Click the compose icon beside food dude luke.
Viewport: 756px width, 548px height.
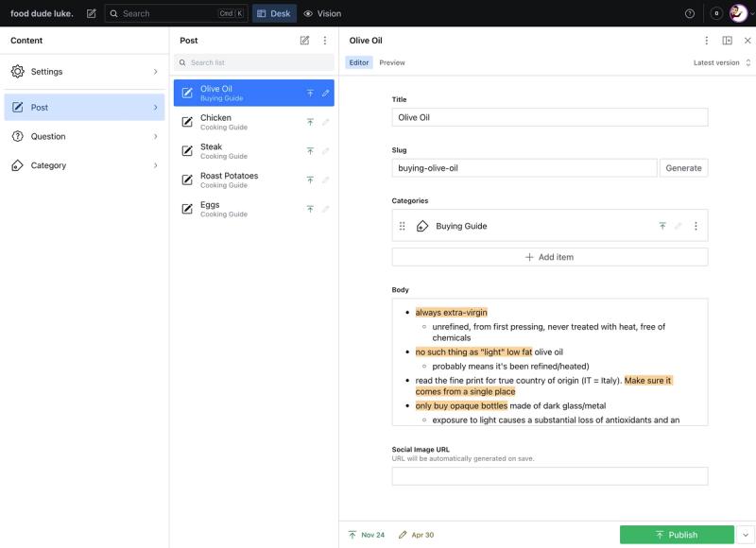tap(91, 13)
